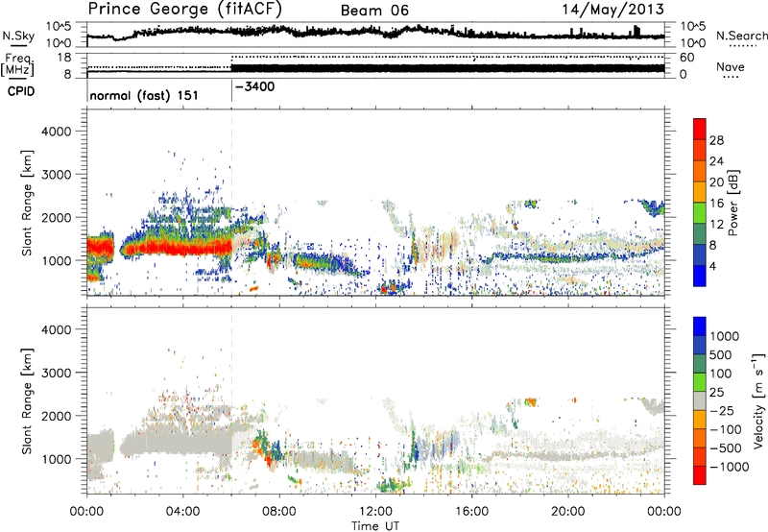Click the "28" power colorbar label
This screenshot has height=532, width=768.
pos(716,140)
